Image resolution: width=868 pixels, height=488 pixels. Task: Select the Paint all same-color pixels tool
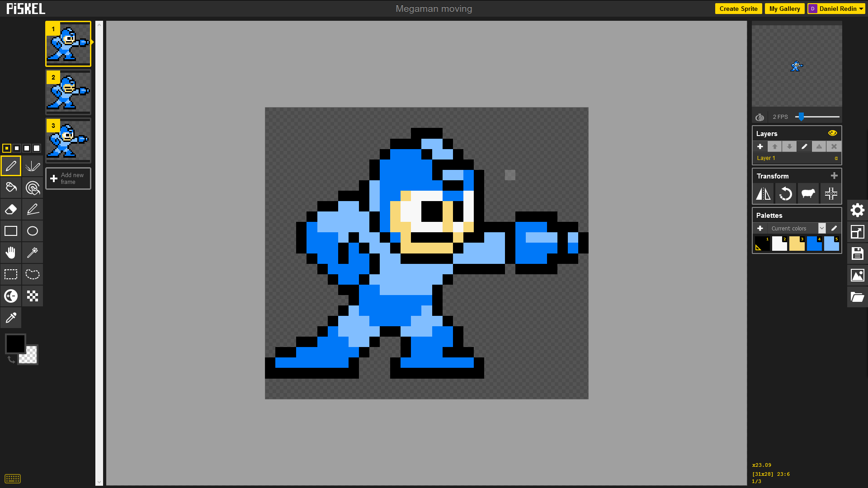click(x=33, y=188)
